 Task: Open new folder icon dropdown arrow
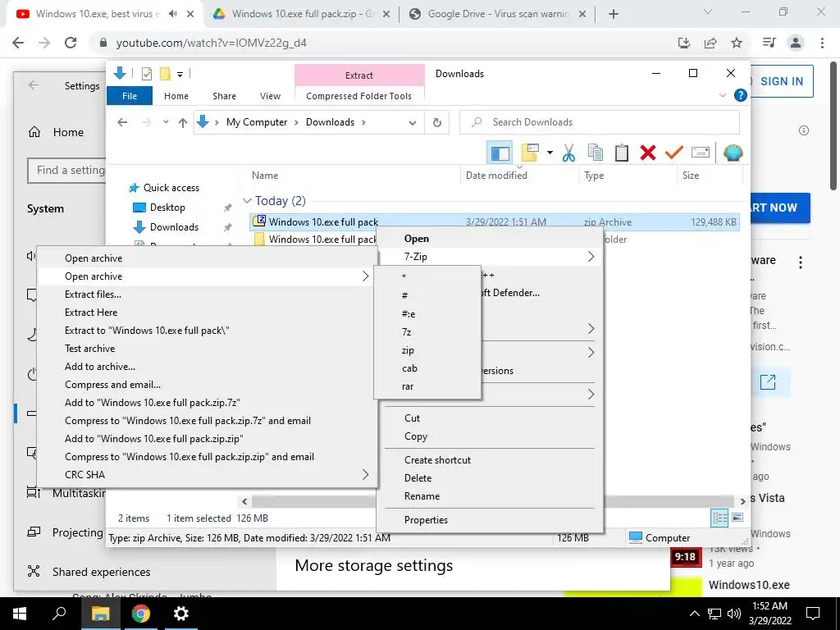point(550,153)
